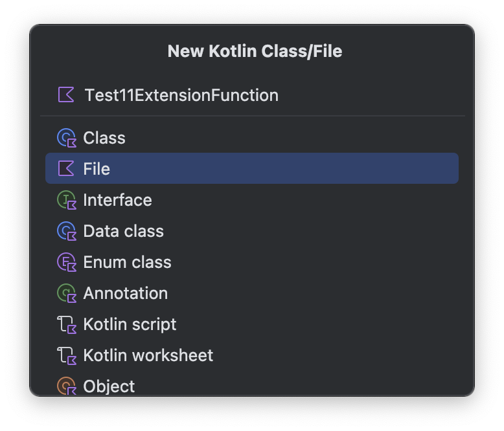504x431 pixels.
Task: Pick Kotlin script from the list
Action: 130,324
